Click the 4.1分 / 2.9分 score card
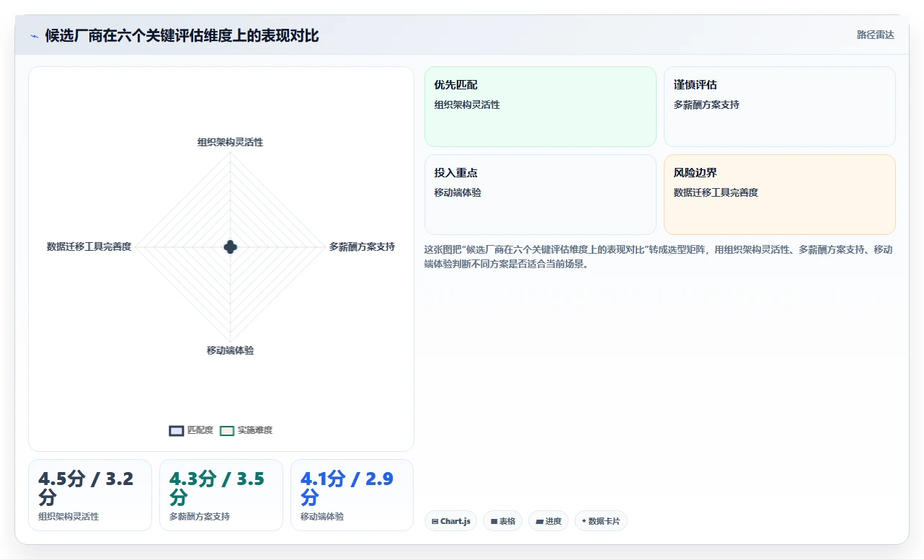 click(352, 495)
